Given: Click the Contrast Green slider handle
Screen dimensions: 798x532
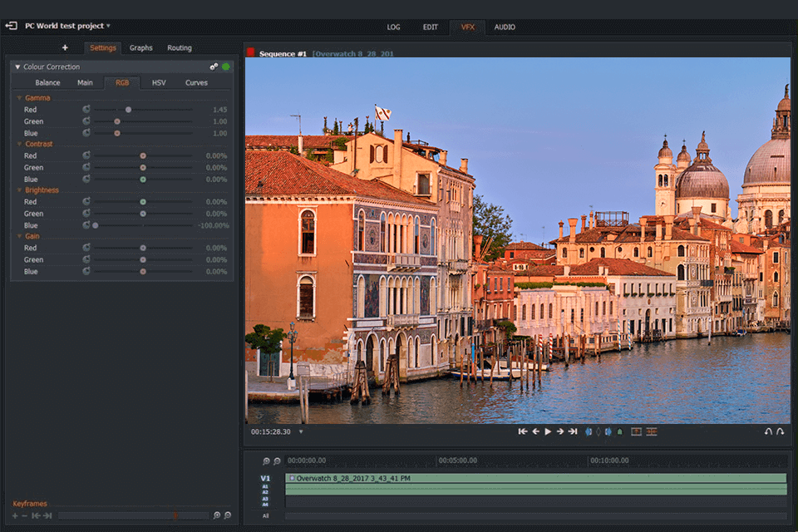Looking at the screenshot, I should coord(143,168).
